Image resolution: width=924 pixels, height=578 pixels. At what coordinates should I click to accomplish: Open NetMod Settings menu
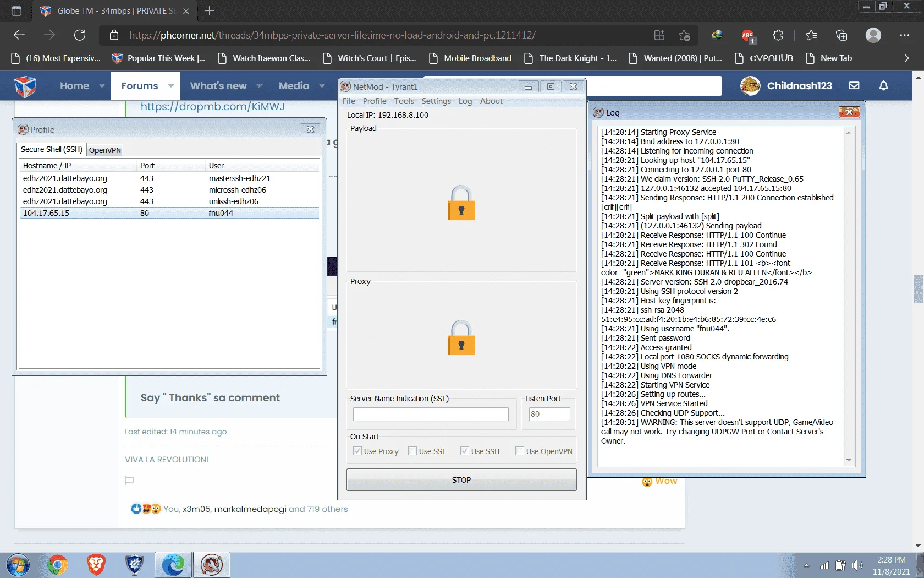(436, 101)
